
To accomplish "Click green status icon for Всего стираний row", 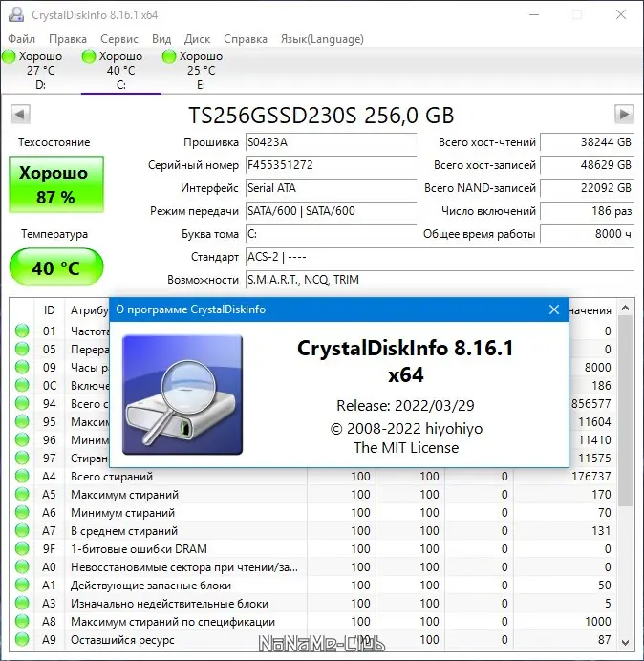I will point(22,477).
